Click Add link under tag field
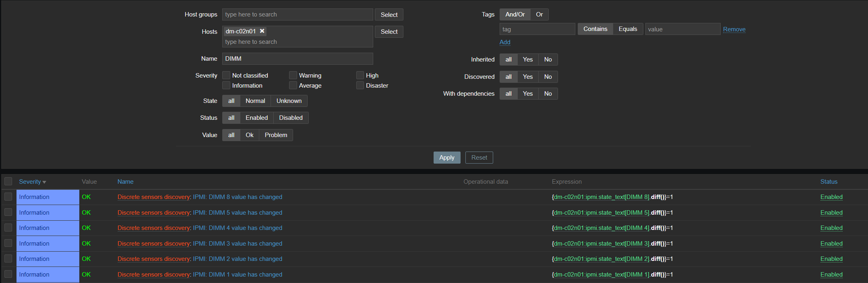 (x=505, y=42)
